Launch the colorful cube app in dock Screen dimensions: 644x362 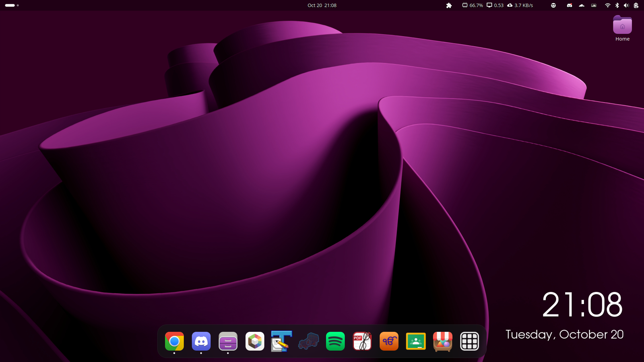(x=255, y=341)
